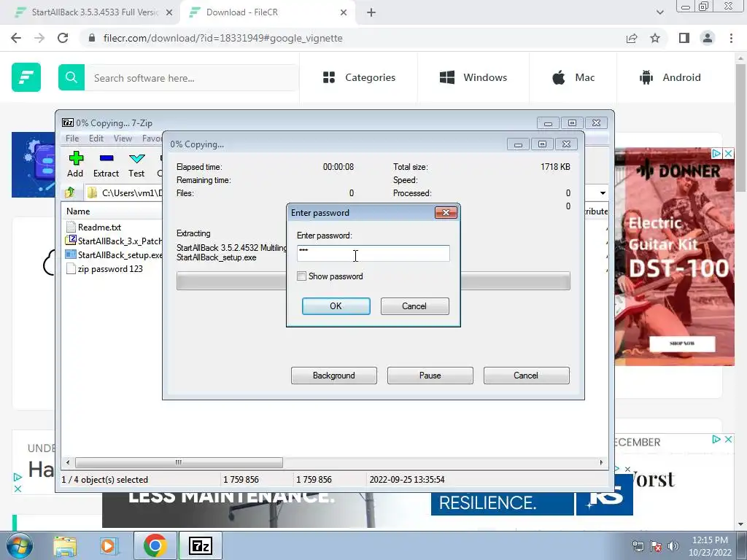Viewport: 747px width, 560px height.
Task: Cancel the Enter password dialog
Action: click(414, 306)
